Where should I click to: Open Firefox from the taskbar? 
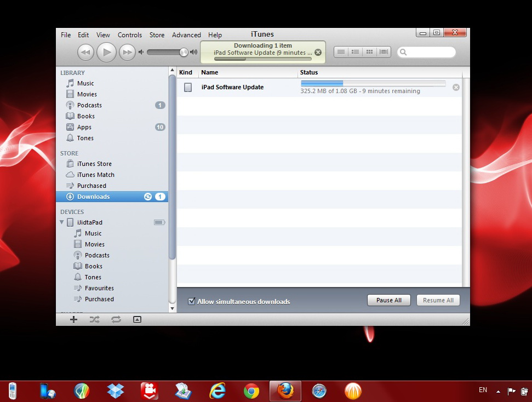point(285,391)
